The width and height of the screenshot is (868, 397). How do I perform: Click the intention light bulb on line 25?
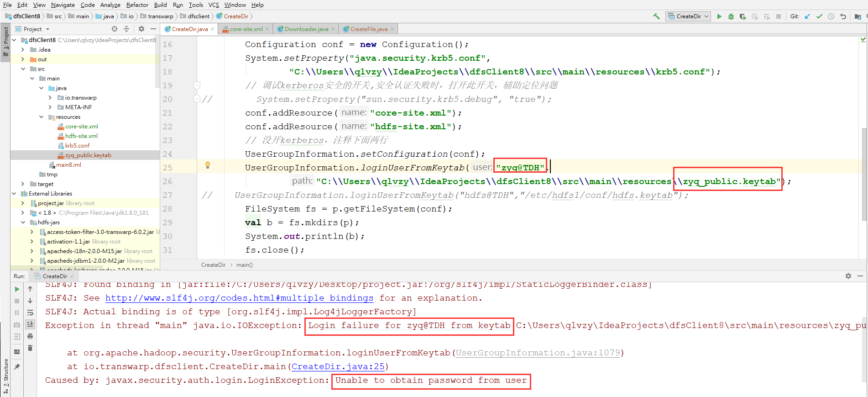(208, 165)
